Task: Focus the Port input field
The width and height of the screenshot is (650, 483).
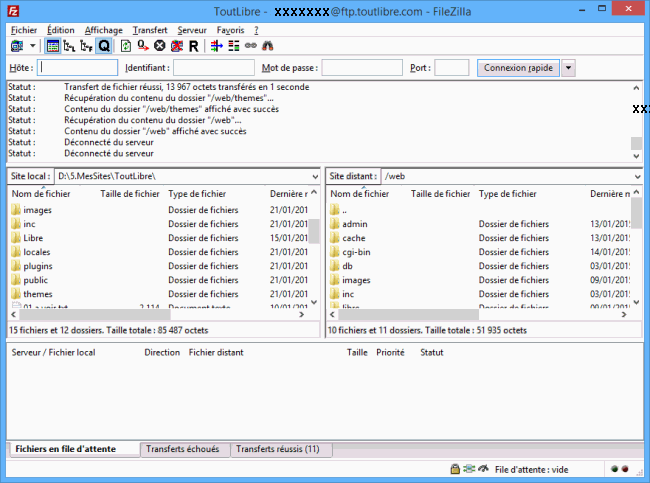Action: 451,68
